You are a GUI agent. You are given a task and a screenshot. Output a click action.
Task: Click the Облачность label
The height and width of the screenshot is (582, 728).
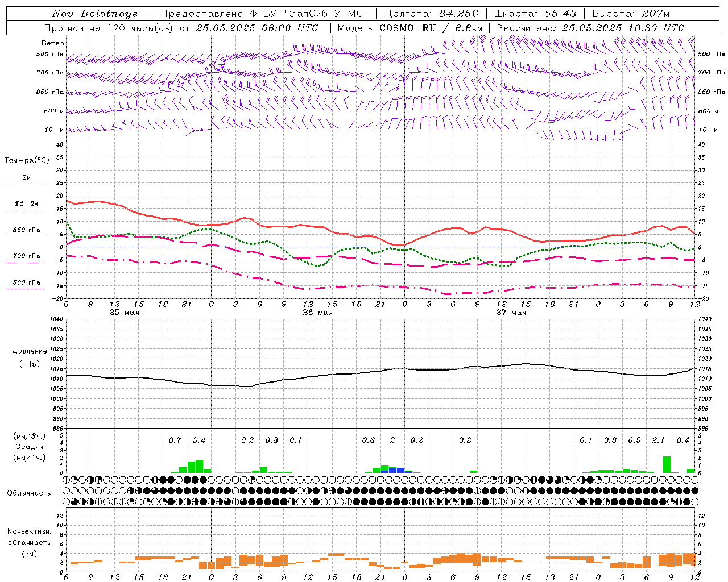(x=30, y=493)
